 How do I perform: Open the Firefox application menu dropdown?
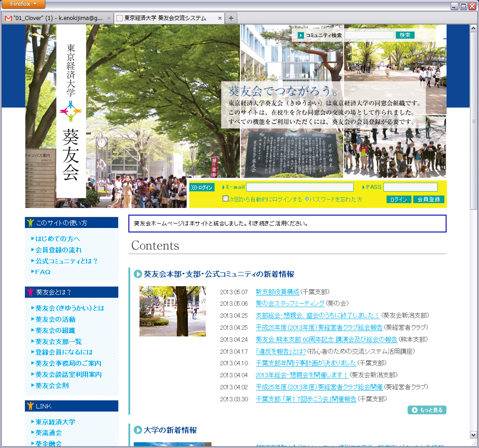pos(23,4)
